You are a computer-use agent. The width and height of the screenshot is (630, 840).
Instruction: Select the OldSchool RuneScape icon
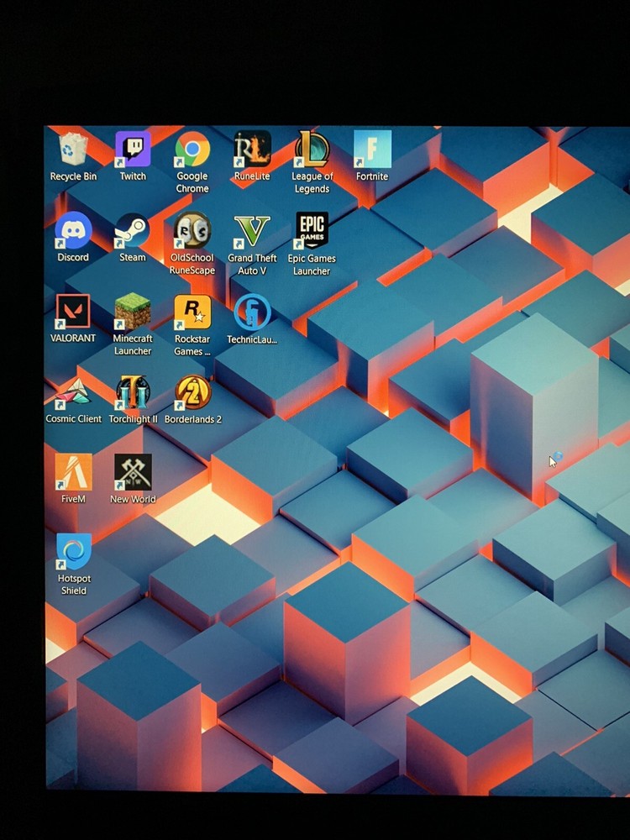(192, 231)
